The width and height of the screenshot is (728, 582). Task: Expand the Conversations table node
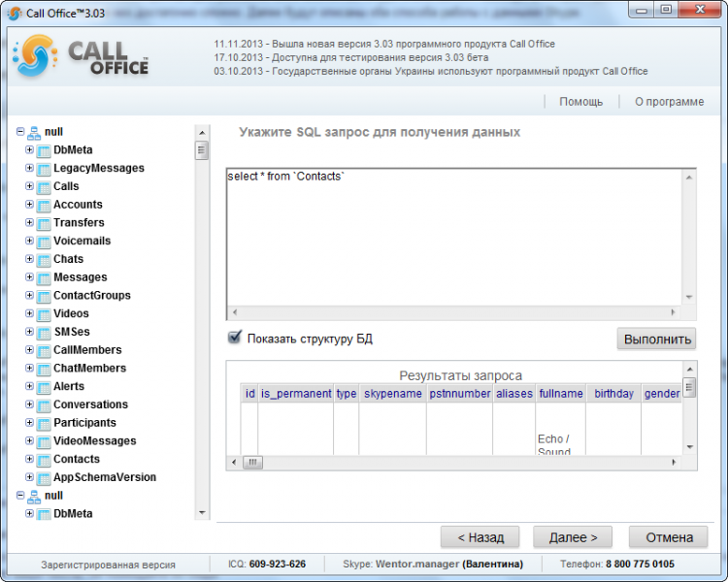click(x=29, y=404)
